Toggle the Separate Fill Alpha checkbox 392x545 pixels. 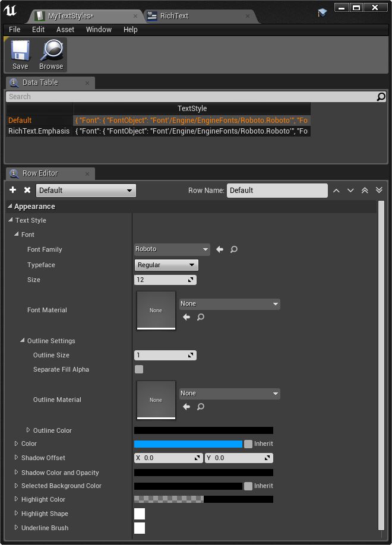point(139,369)
